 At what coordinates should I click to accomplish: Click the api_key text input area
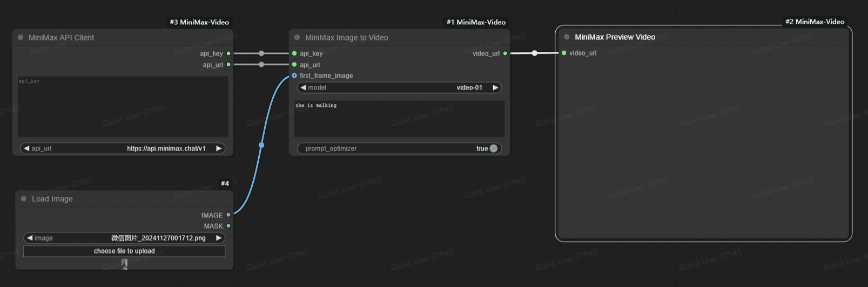pos(123,107)
